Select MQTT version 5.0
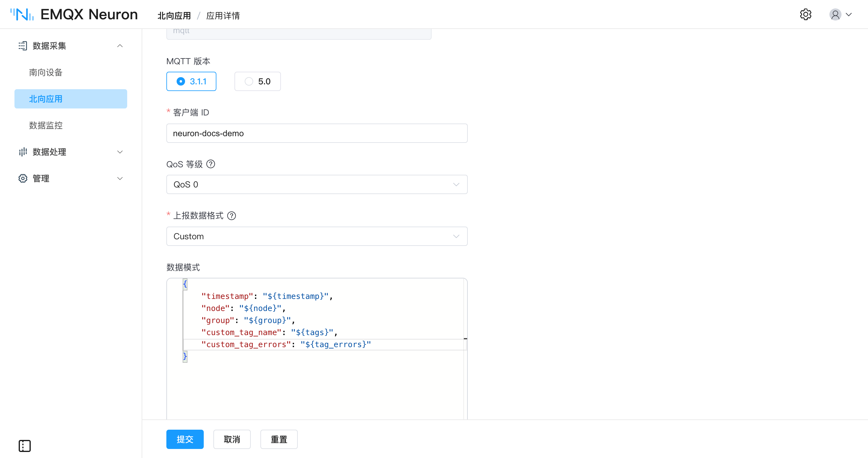868x458 pixels. coord(257,81)
